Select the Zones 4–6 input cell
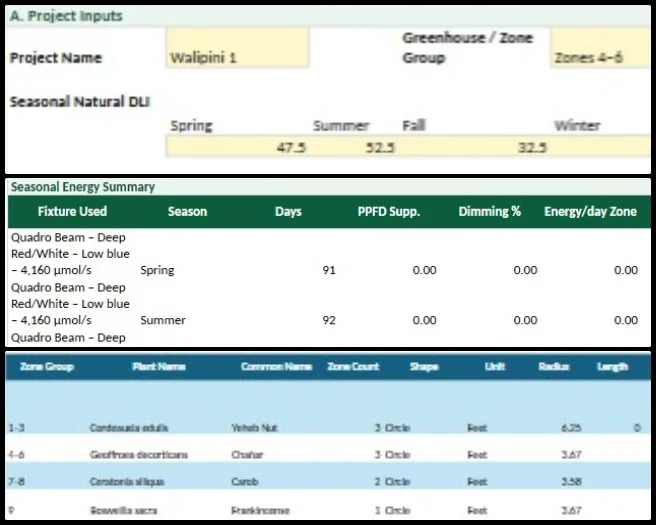656x525 pixels. 600,47
